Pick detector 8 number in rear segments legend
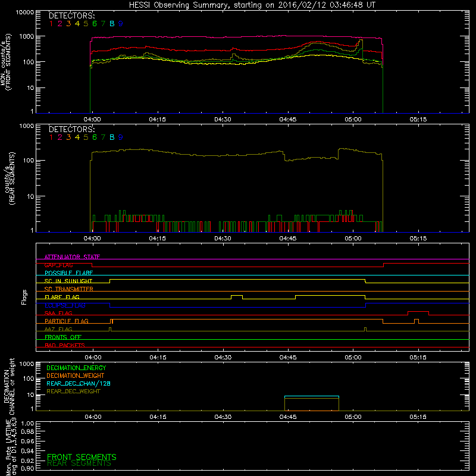This screenshot has width=476, height=476. coord(112,137)
